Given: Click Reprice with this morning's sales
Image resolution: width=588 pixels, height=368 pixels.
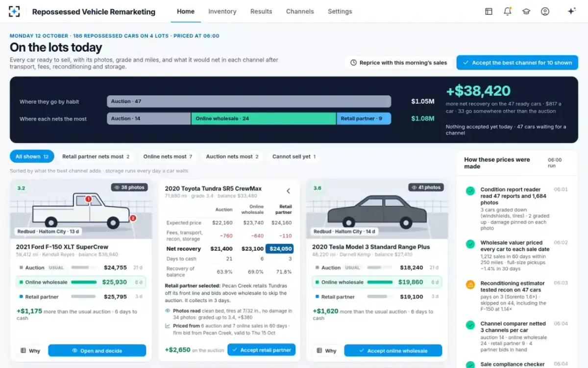Looking at the screenshot, I should pos(398,63).
